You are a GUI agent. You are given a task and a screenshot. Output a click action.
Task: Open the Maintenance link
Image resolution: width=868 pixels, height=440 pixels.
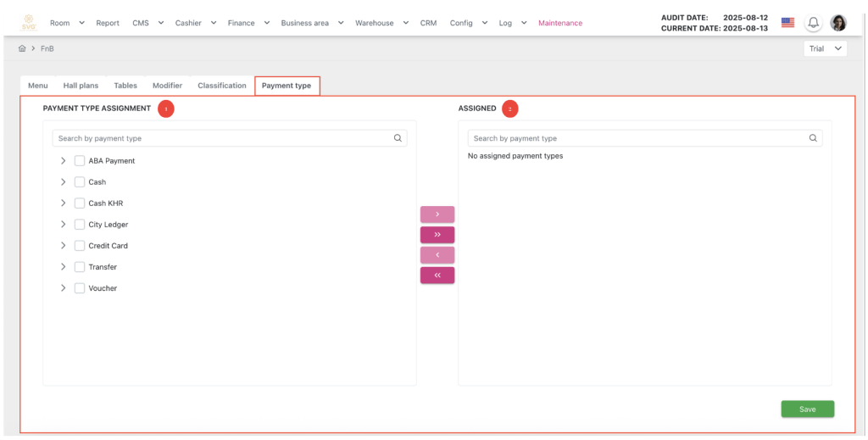point(560,23)
